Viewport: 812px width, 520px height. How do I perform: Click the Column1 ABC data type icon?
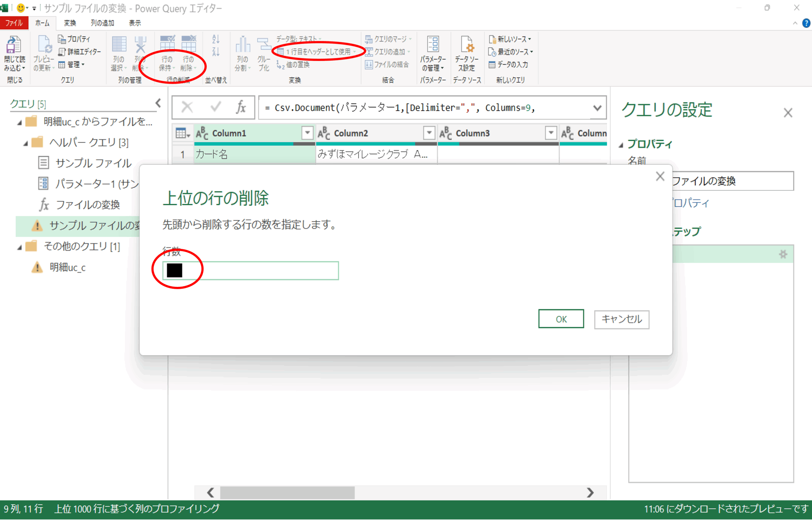[202, 133]
